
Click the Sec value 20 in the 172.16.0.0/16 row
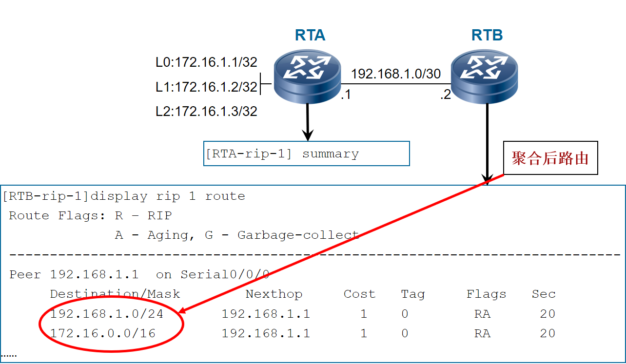548,333
